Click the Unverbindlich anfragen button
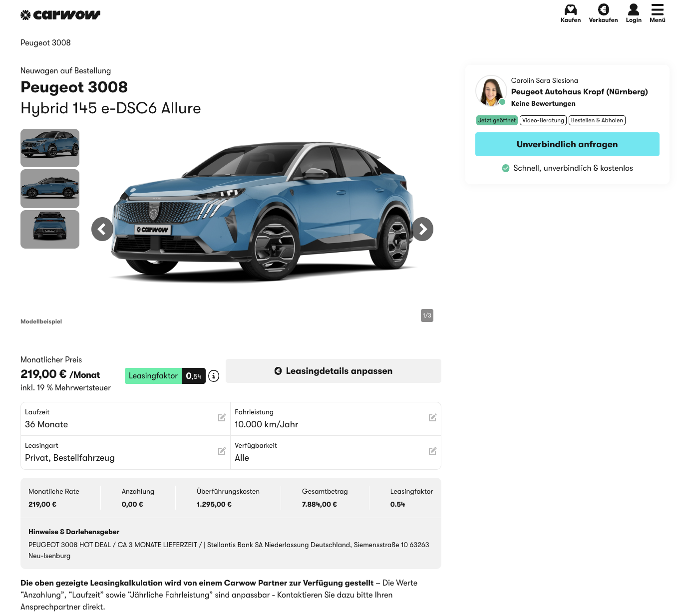Viewport: 686px width, 616px height. pos(567,144)
